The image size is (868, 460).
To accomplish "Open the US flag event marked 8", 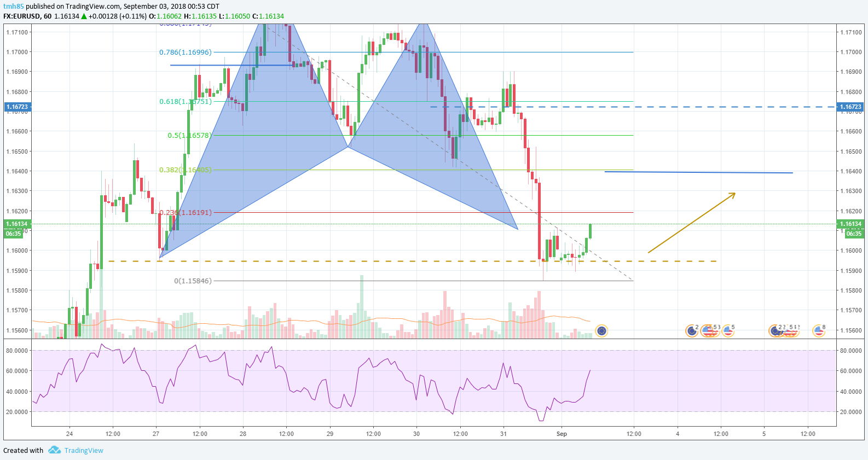I will coord(818,330).
